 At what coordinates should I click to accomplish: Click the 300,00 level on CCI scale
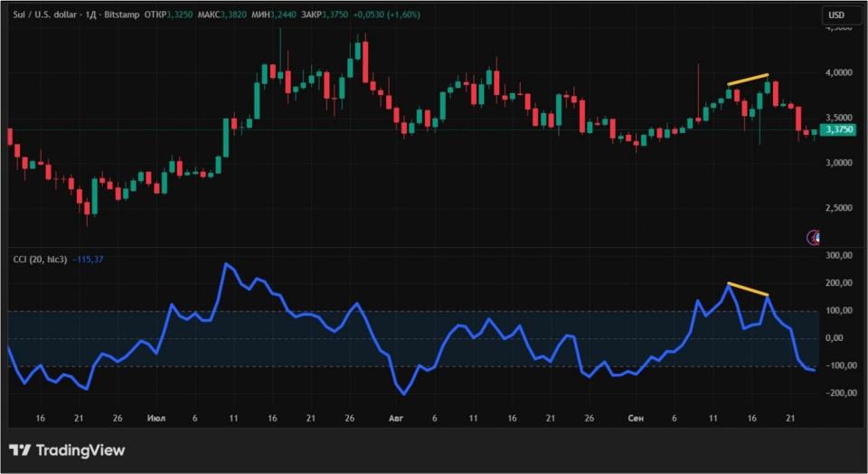[x=841, y=256]
